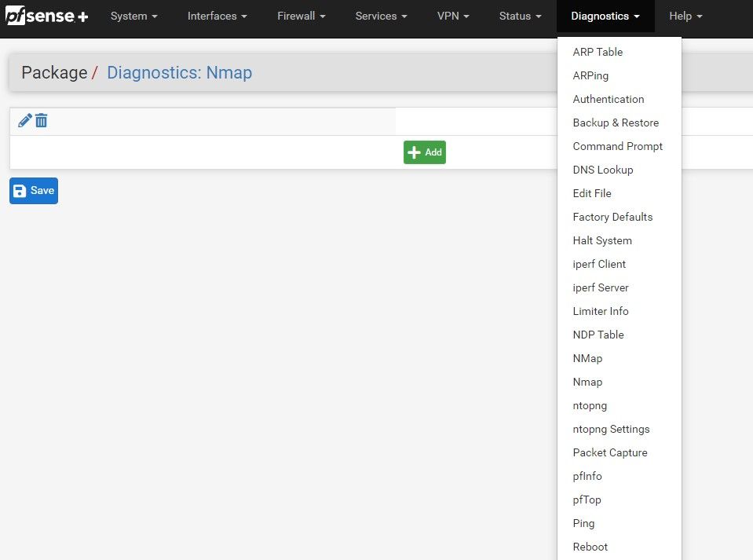Open the Status dropdown menu
The height and width of the screenshot is (560, 753).
[x=520, y=16]
